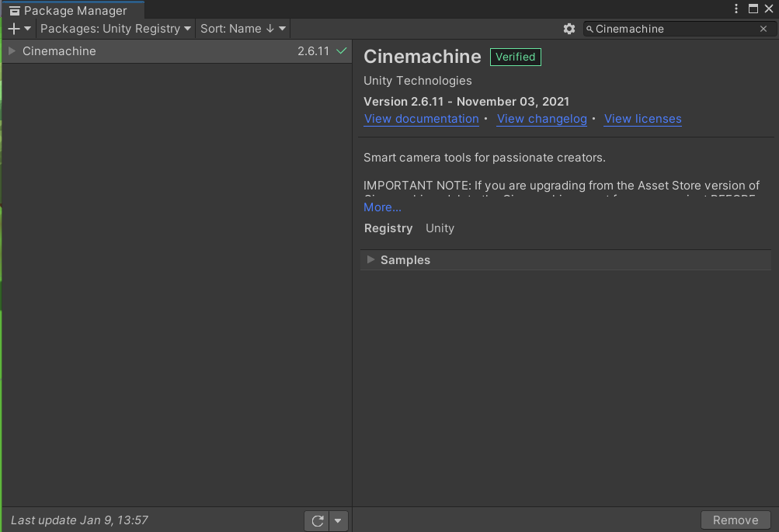Clear the Cinemachine search text
The image size is (779, 532).
point(763,29)
